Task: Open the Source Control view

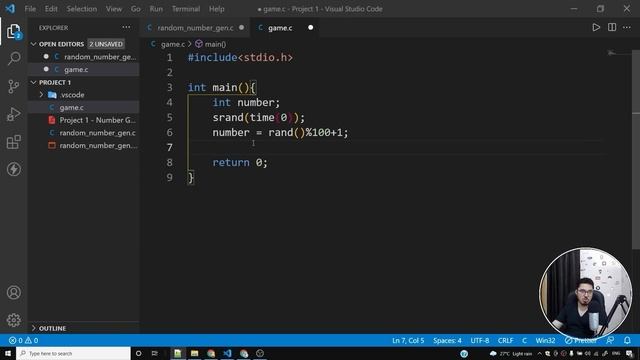Action: pos(13,86)
